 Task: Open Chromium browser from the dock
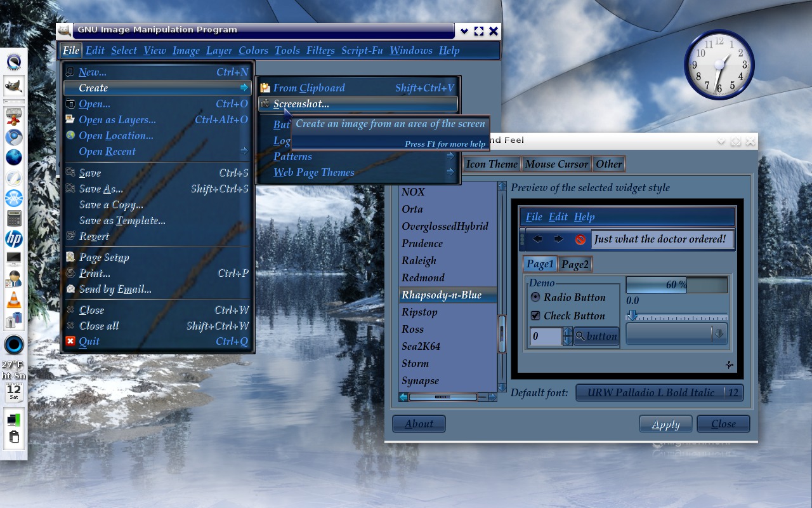tap(14, 137)
